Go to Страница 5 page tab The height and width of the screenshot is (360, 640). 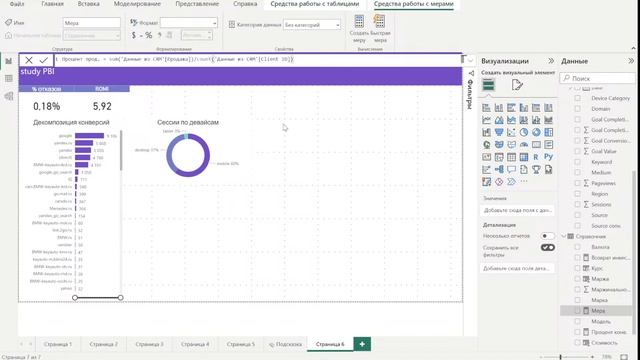[241, 344]
